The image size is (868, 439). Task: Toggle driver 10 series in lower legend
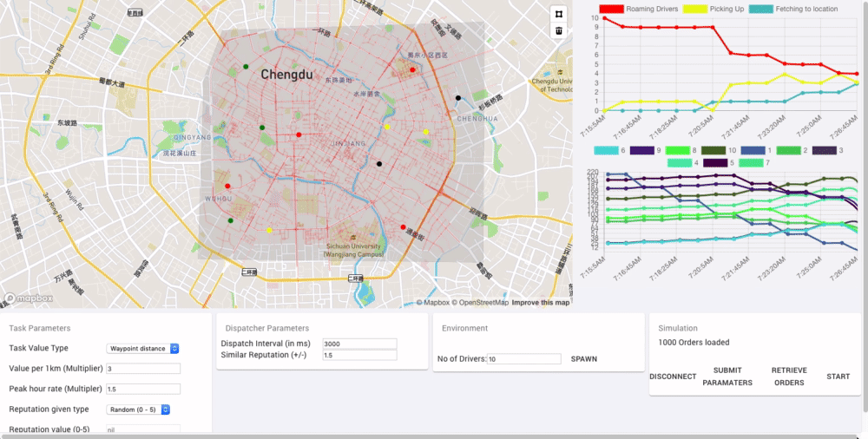click(719, 151)
